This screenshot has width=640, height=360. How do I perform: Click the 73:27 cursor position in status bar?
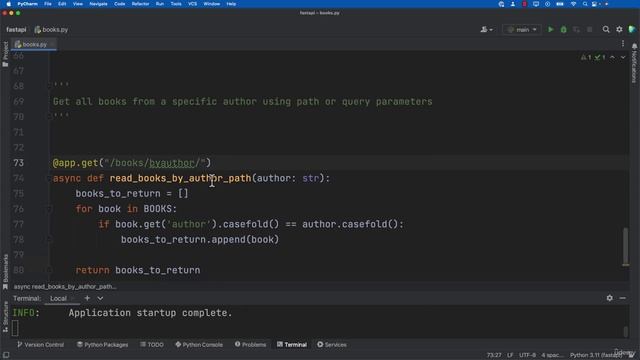click(494, 355)
